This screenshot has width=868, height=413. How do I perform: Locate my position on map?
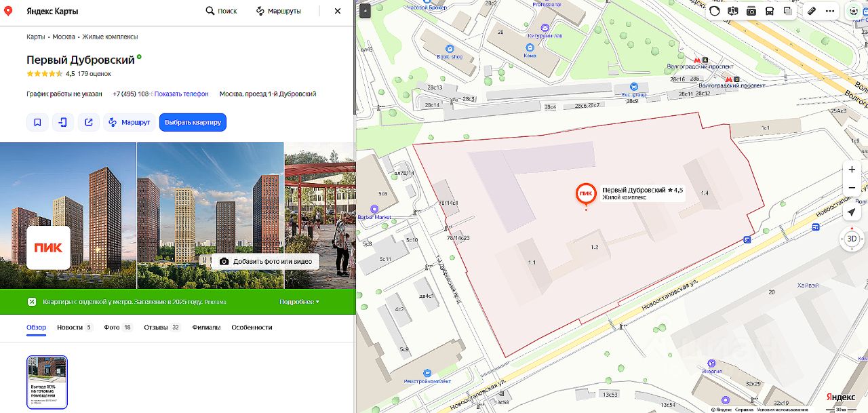pyautogui.click(x=852, y=213)
